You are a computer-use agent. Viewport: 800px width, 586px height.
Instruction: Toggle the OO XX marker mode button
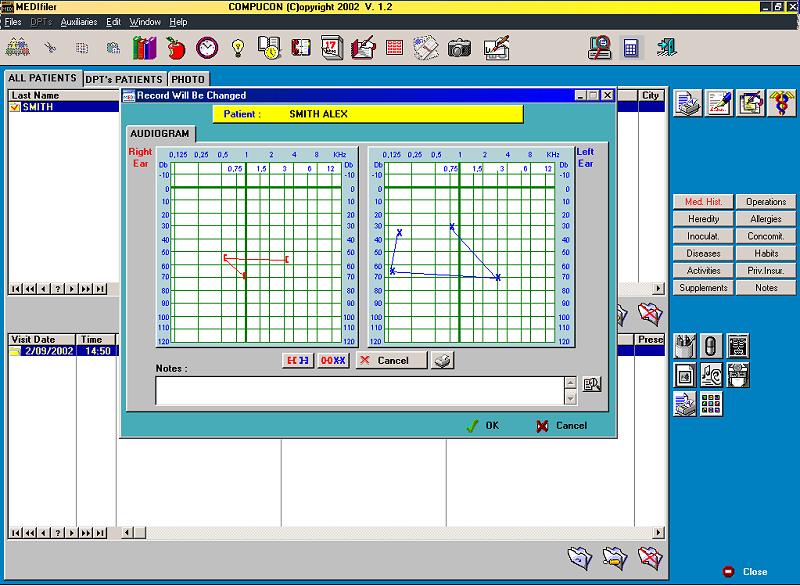pos(333,361)
